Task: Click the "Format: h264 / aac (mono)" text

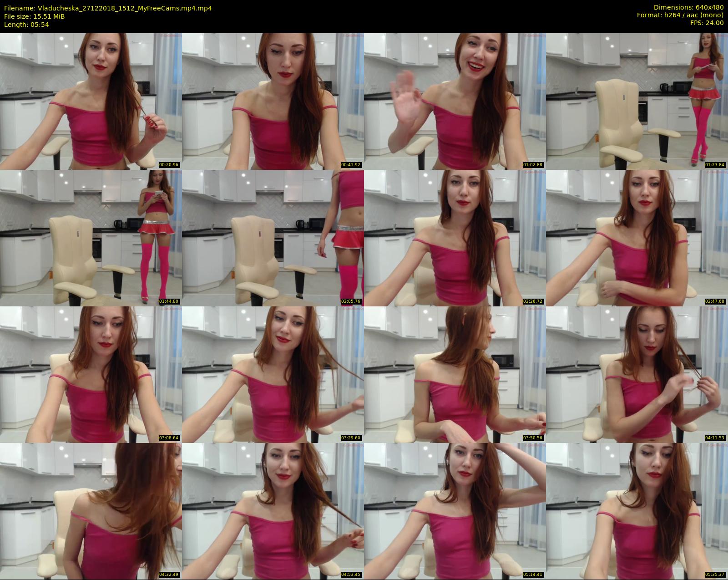Action: pos(680,15)
